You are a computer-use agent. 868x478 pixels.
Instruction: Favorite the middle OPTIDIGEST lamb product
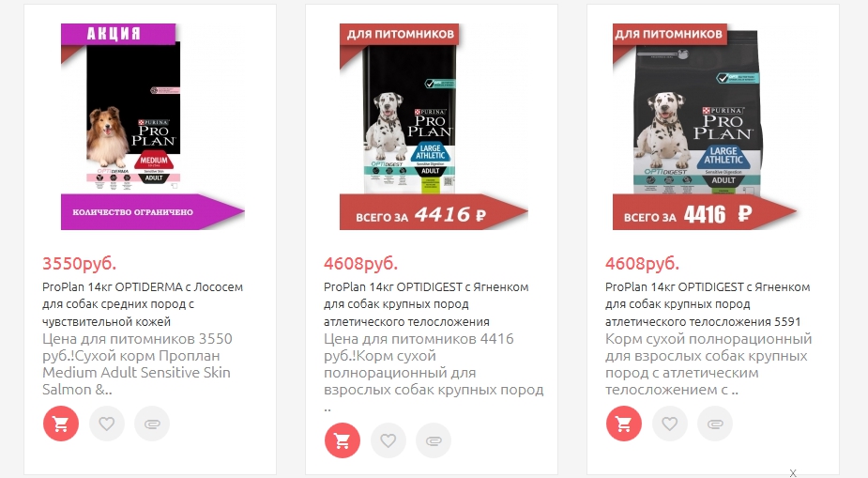pyautogui.click(x=388, y=440)
